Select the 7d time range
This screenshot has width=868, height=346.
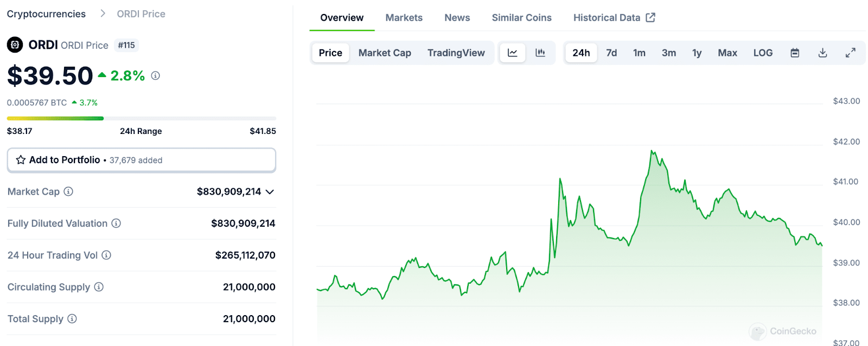(611, 53)
